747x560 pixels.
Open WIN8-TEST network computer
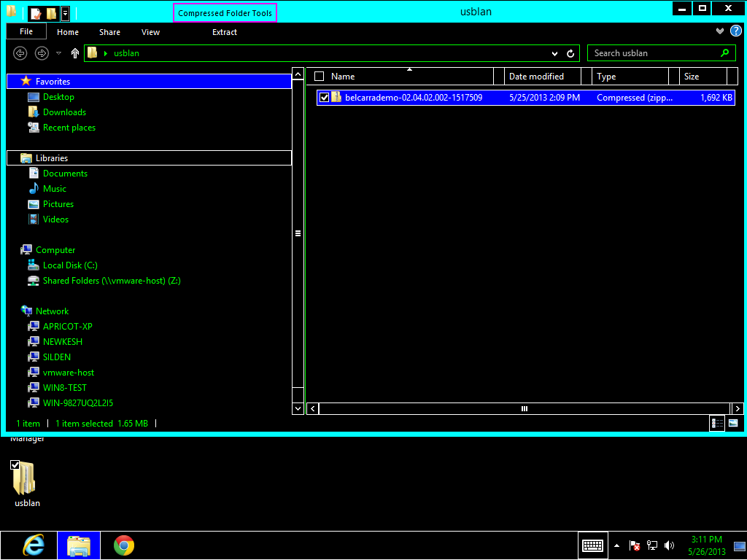[x=64, y=388]
